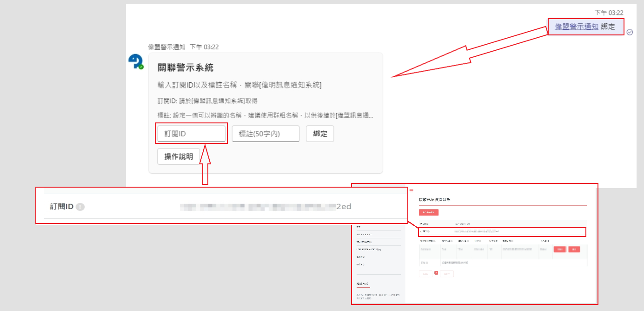The image size is (644, 311).
Task: Click the first red action button in table row
Action: click(560, 250)
